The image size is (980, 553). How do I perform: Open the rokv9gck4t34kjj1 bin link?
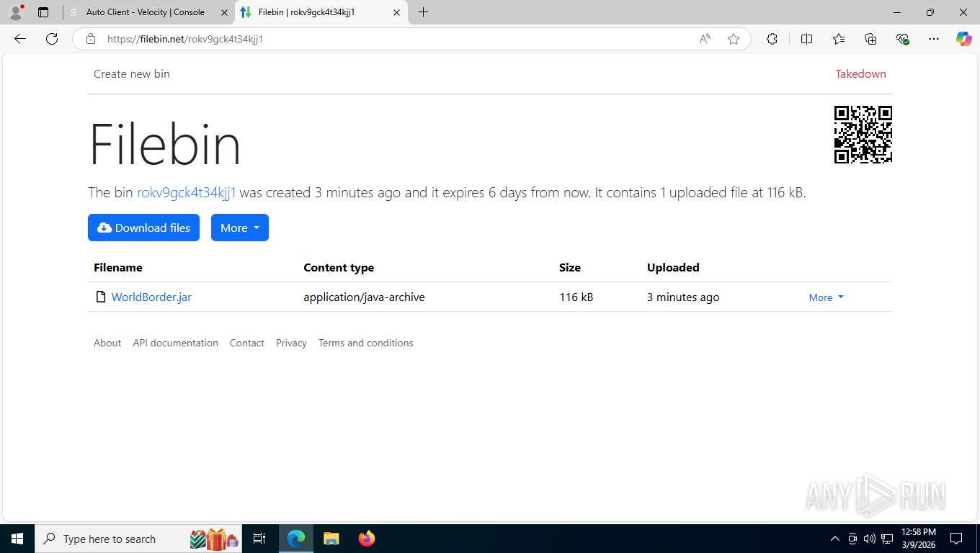coord(187,192)
